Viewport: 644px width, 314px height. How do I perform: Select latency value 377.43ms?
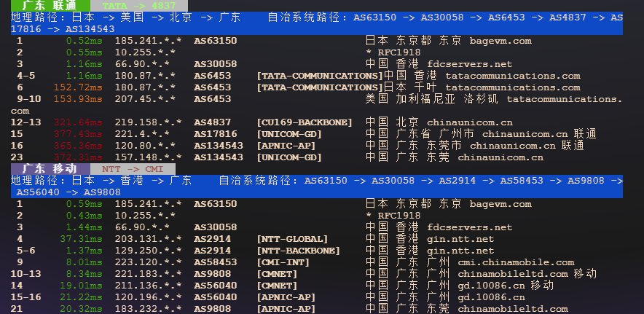point(78,134)
